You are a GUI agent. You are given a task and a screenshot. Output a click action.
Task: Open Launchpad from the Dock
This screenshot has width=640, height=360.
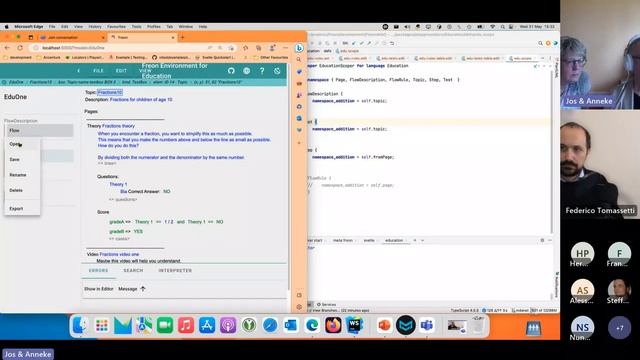(102, 326)
